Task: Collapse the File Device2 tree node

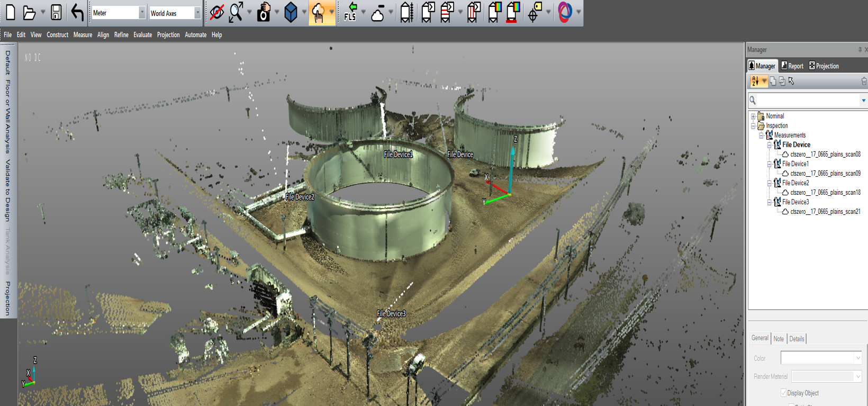Action: [x=770, y=183]
